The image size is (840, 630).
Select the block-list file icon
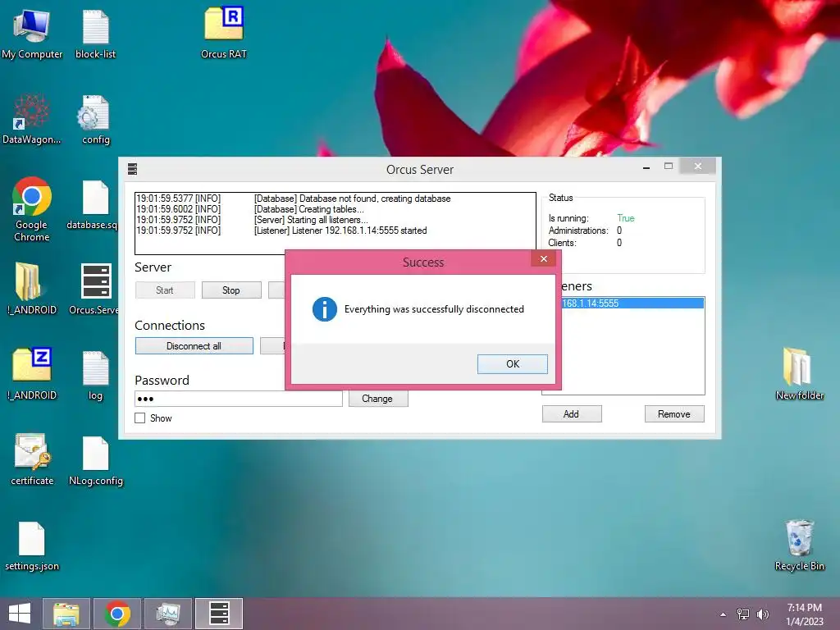[95, 33]
